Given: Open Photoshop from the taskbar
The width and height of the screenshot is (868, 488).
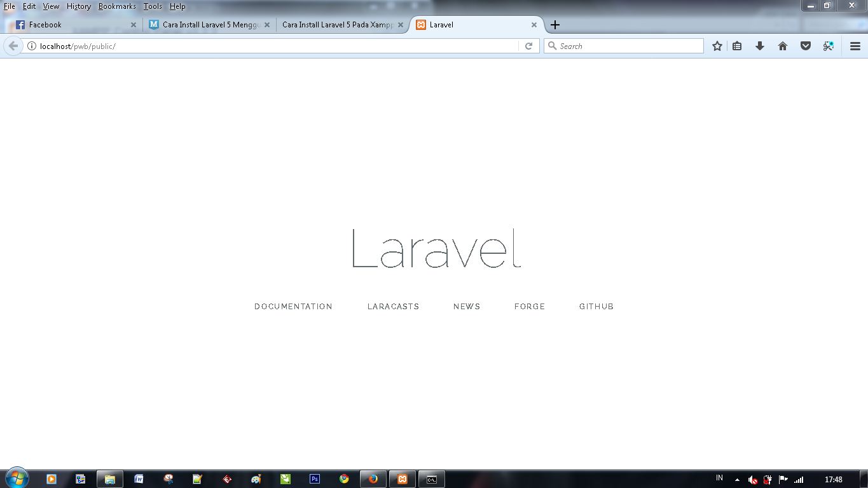Looking at the screenshot, I should [315, 479].
